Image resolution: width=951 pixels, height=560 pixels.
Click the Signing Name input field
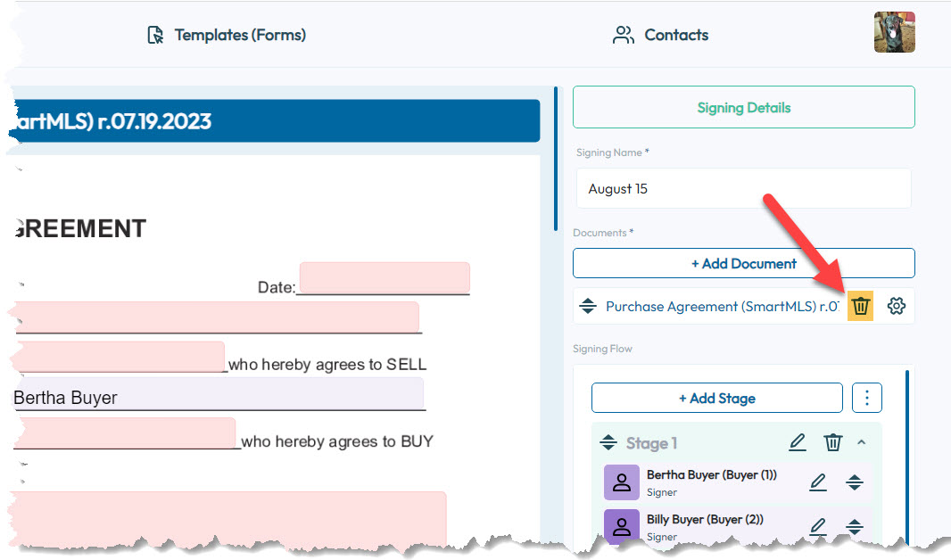[x=743, y=189]
